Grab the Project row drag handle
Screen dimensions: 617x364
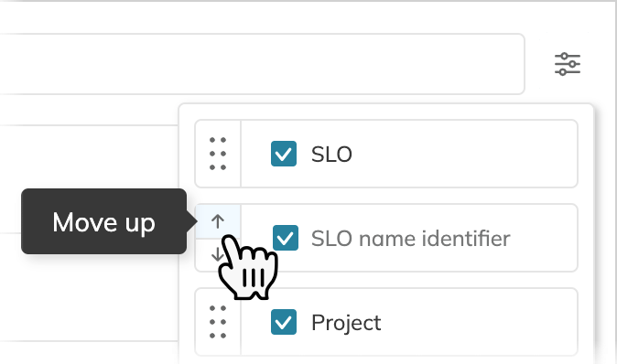[x=218, y=322]
